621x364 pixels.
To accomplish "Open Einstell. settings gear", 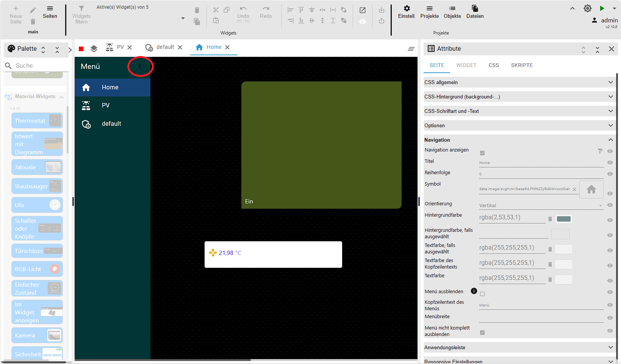I will click(x=407, y=8).
